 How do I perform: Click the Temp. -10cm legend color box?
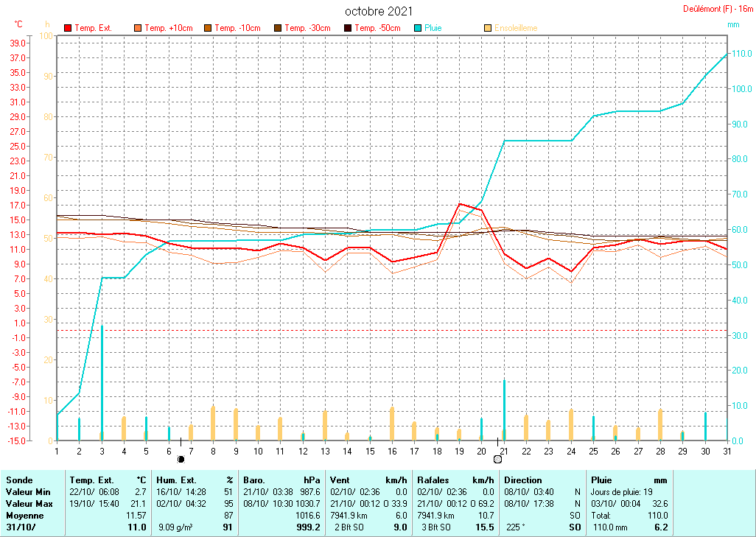pos(208,28)
